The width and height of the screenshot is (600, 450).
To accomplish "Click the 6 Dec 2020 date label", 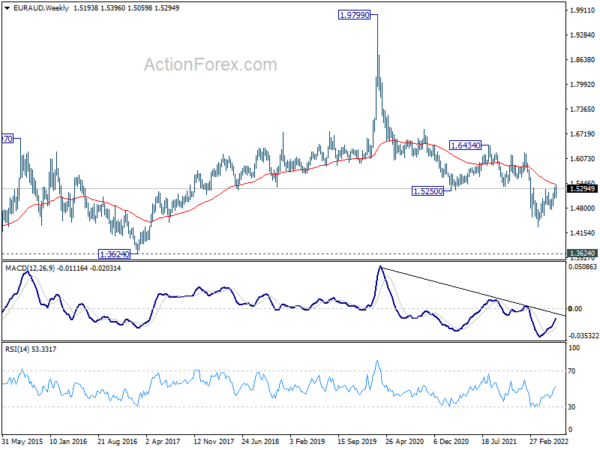I will [x=452, y=441].
